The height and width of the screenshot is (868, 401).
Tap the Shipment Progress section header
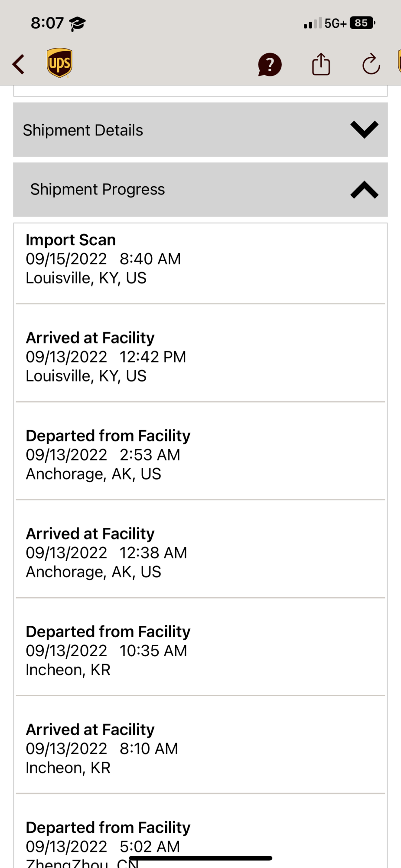[200, 190]
